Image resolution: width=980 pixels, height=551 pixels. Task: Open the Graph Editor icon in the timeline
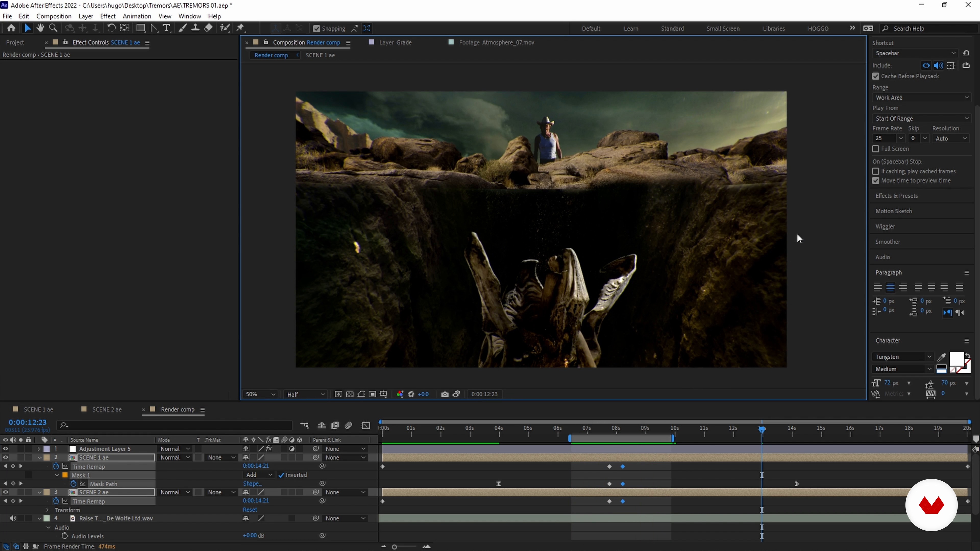(366, 425)
